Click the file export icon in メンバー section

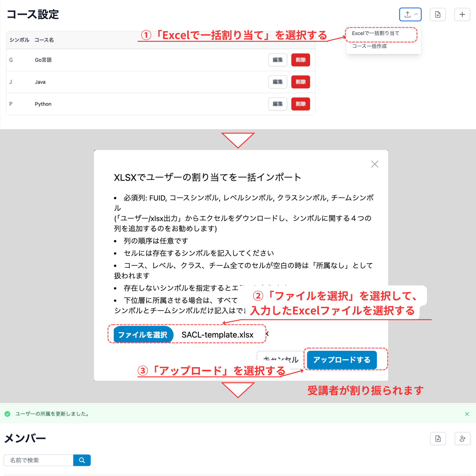click(438, 439)
